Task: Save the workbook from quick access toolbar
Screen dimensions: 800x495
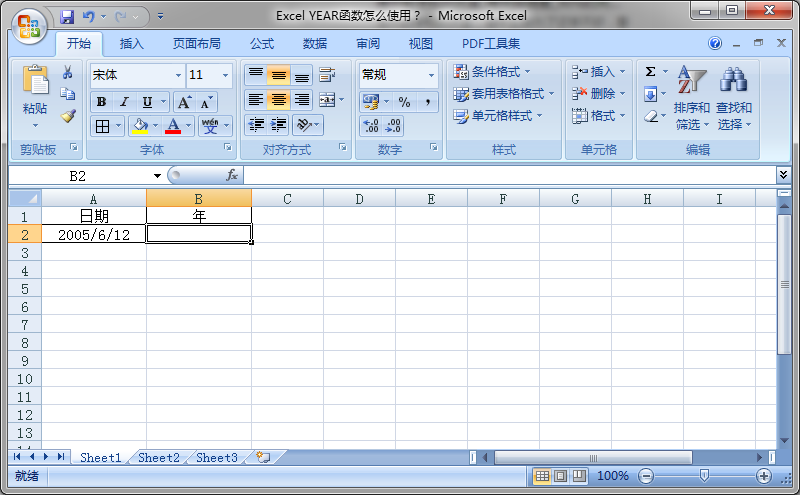Action: tap(67, 17)
